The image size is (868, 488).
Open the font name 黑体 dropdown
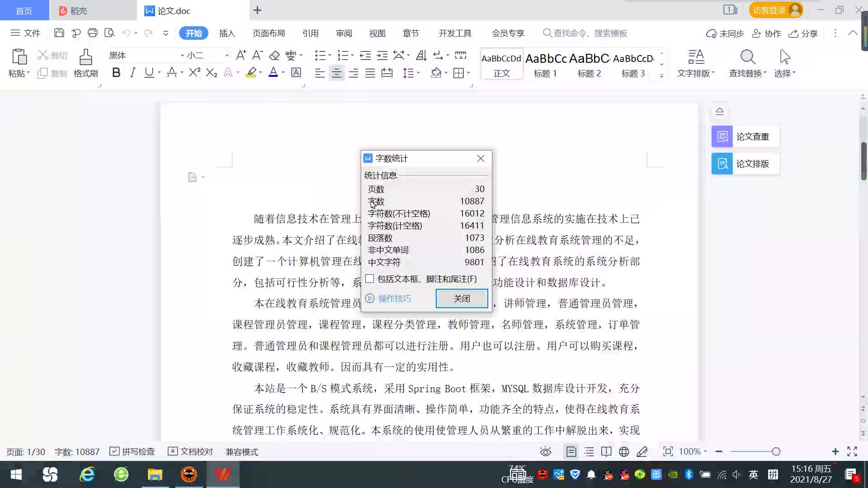tap(182, 56)
